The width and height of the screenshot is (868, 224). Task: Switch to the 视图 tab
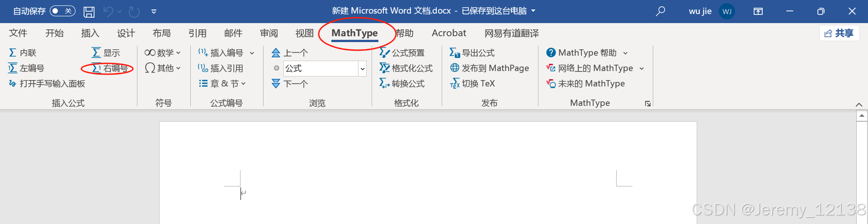click(x=305, y=33)
